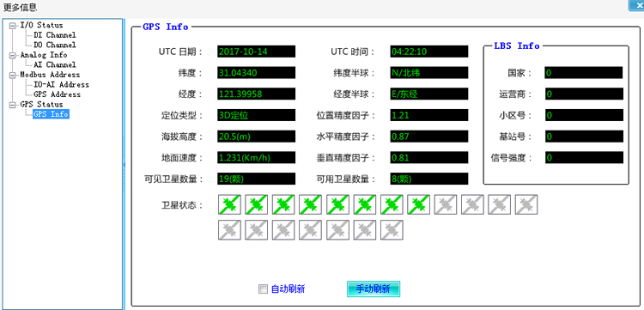Click the Analog Info tree label

click(x=44, y=55)
